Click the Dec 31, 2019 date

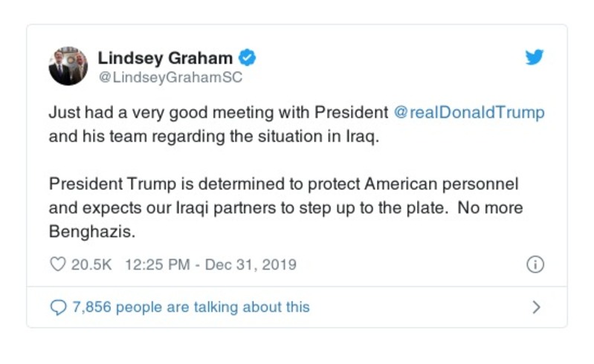(x=250, y=264)
